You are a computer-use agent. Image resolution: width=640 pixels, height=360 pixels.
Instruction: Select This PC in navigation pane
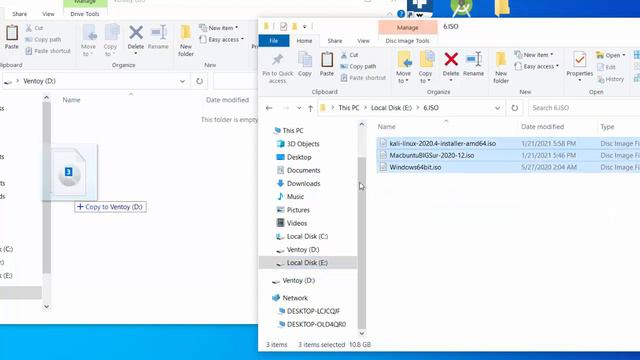click(293, 131)
